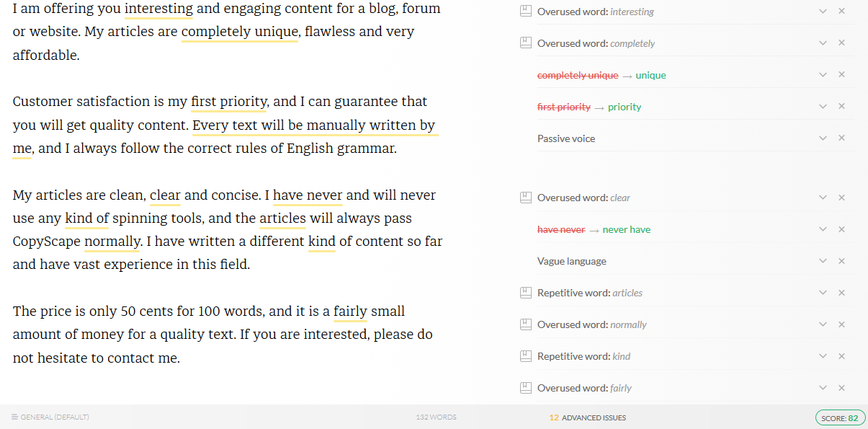The image size is (868, 429).
Task: Click book icon beside 'Overused word: clear'
Action: pos(526,198)
